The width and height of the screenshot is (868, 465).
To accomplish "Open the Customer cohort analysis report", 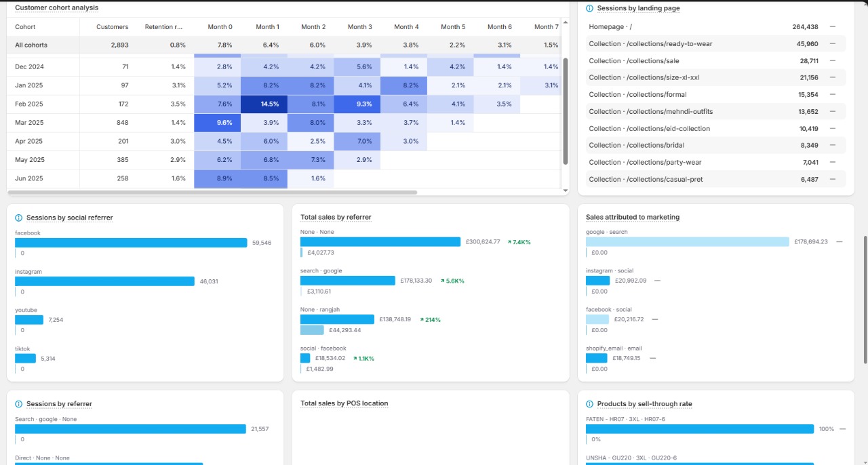I will click(x=56, y=8).
